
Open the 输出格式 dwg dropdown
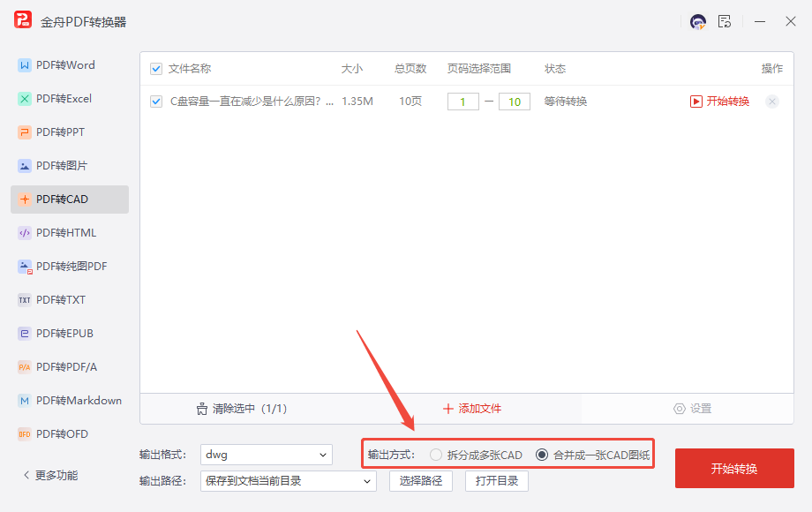tap(267, 455)
